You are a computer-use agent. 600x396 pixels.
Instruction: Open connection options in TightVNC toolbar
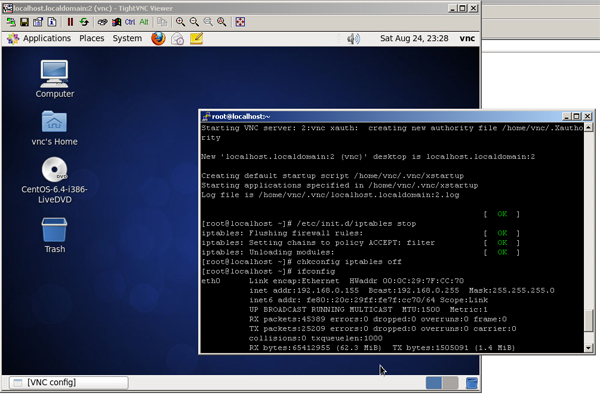38,22
